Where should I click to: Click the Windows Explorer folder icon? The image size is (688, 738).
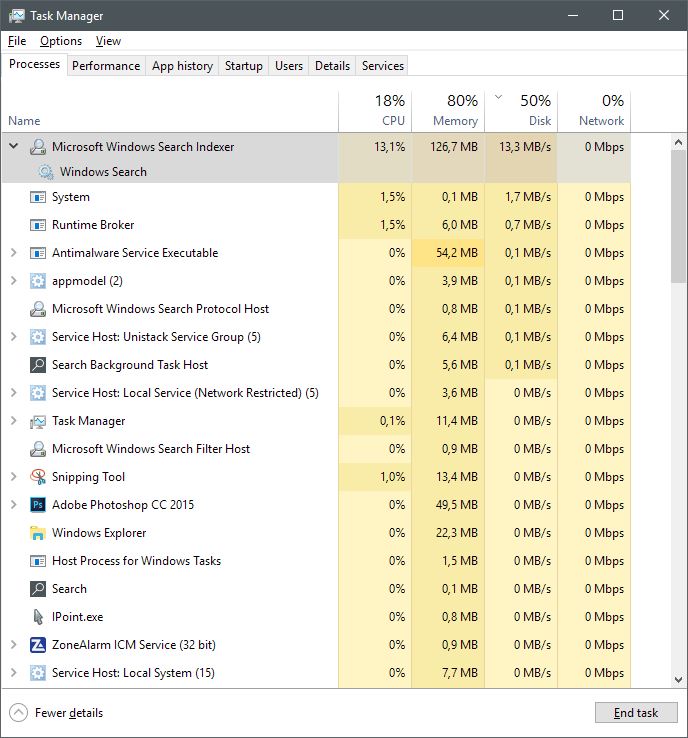38,533
